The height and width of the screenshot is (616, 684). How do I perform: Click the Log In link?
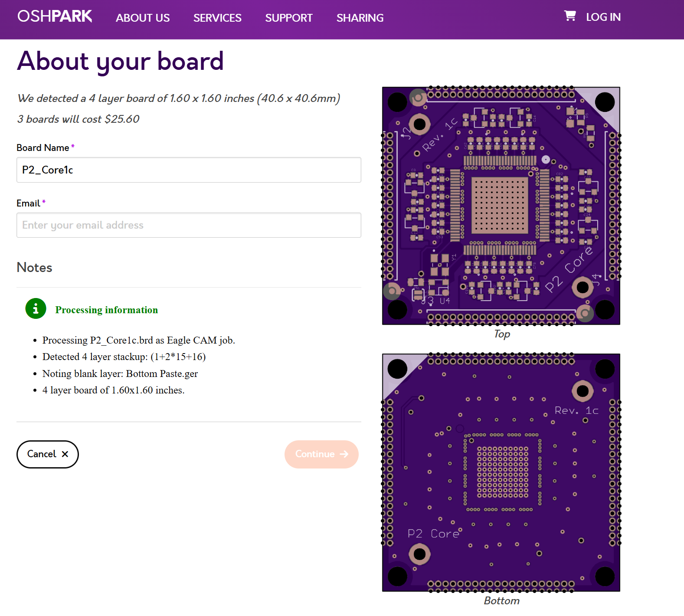tap(603, 17)
